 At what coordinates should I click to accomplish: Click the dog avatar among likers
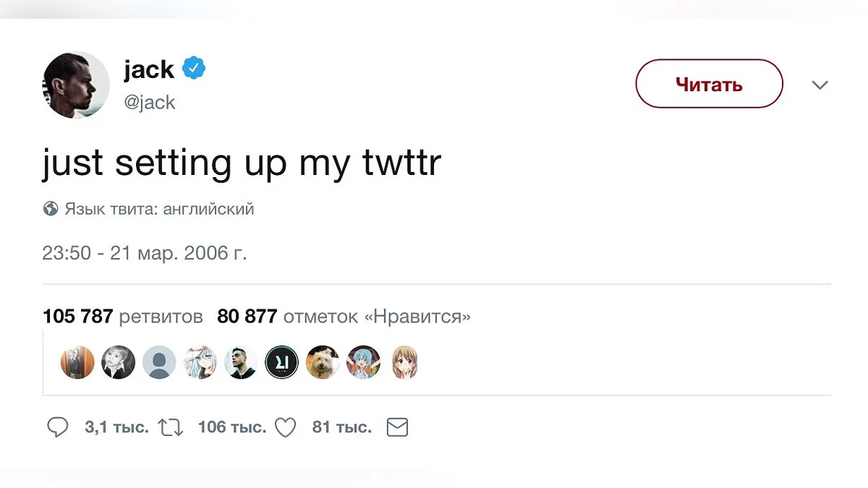323,362
